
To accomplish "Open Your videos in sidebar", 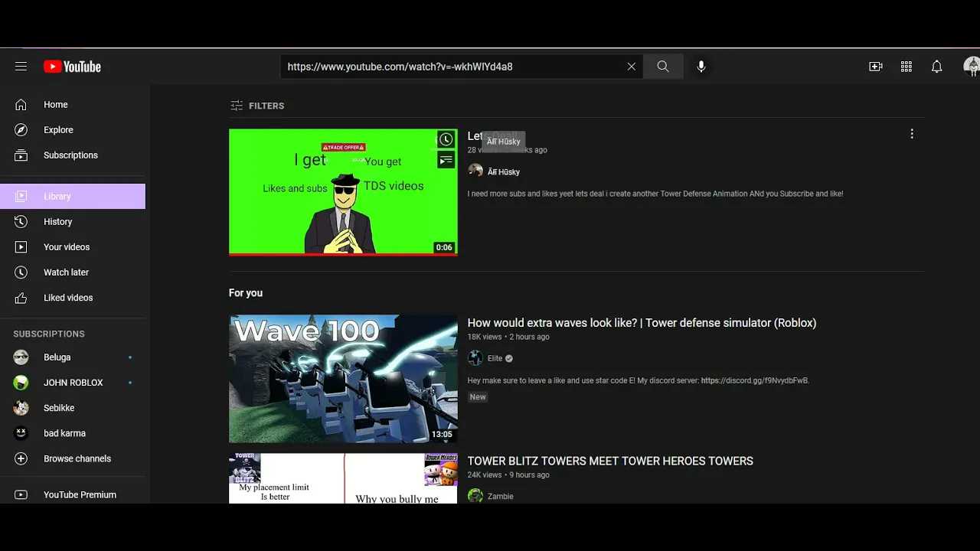I will [73, 247].
